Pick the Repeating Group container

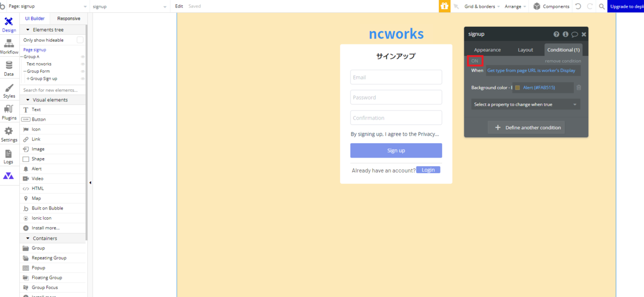53,258
